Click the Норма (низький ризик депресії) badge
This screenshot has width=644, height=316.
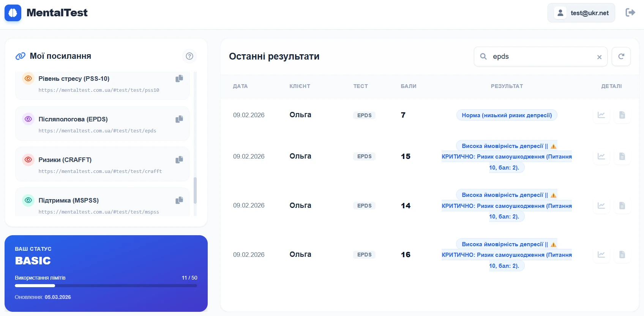[x=507, y=115]
